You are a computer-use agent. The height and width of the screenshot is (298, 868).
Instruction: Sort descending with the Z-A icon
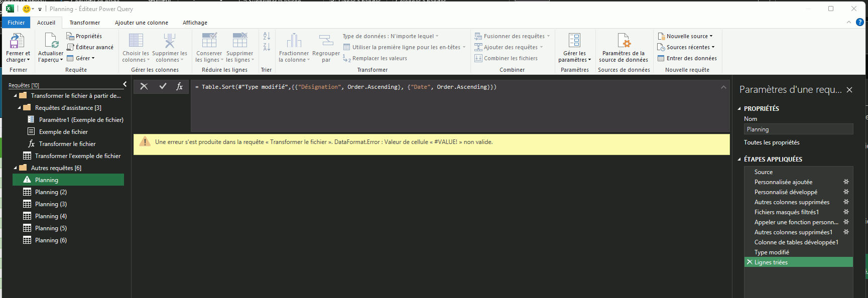pyautogui.click(x=267, y=47)
